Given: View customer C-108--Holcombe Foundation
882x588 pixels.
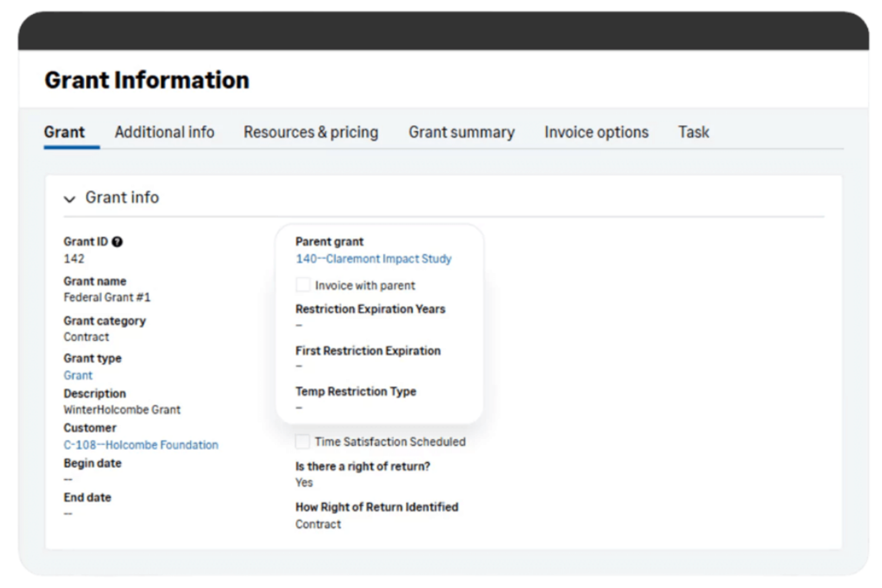Looking at the screenshot, I should coord(141,445).
